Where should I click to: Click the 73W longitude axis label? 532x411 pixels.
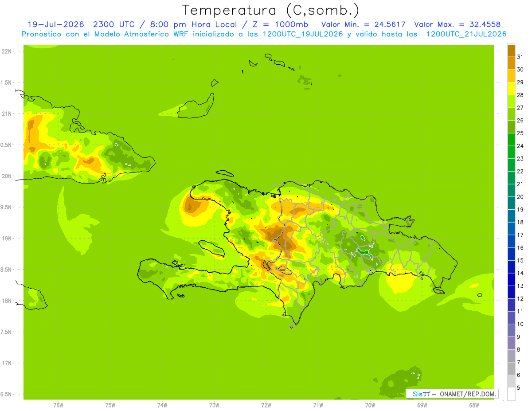[214, 405]
